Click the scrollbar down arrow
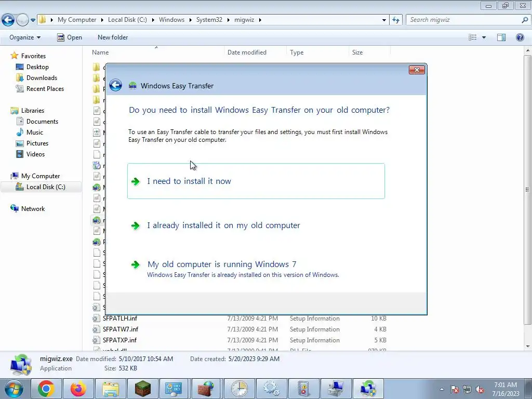This screenshot has width=532, height=399. (528, 347)
